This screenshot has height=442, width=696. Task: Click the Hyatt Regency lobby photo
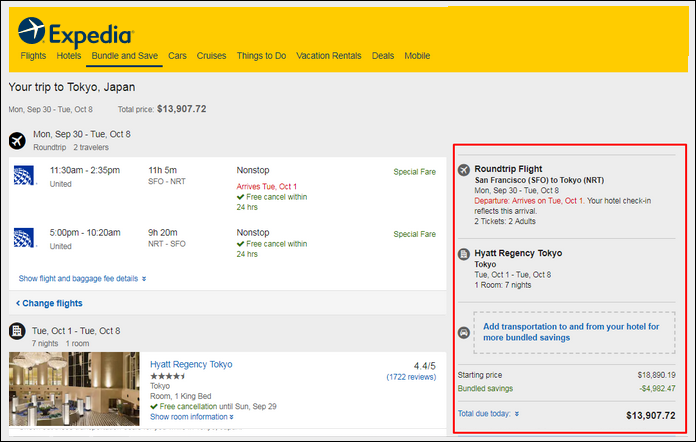[x=74, y=389]
